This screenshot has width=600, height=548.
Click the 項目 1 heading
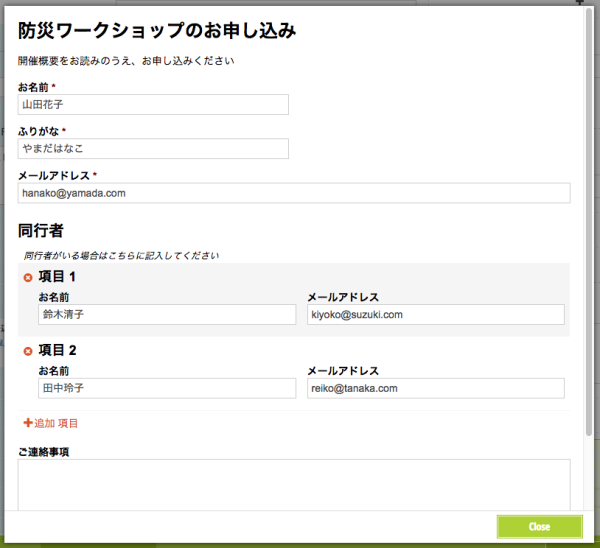coord(57,277)
